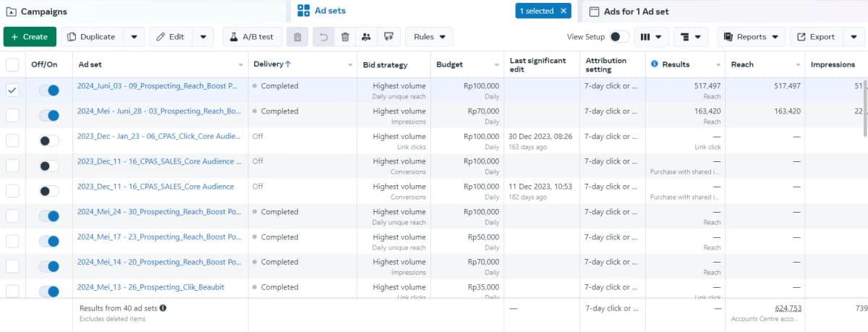Click the Results info icon
Image resolution: width=868 pixels, height=332 pixels.
[x=655, y=64]
